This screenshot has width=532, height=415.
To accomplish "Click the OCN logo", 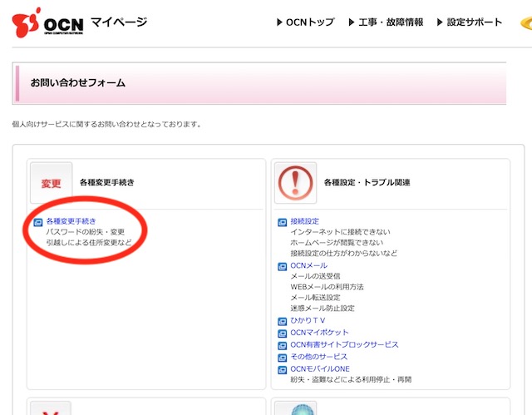I will click(47, 22).
